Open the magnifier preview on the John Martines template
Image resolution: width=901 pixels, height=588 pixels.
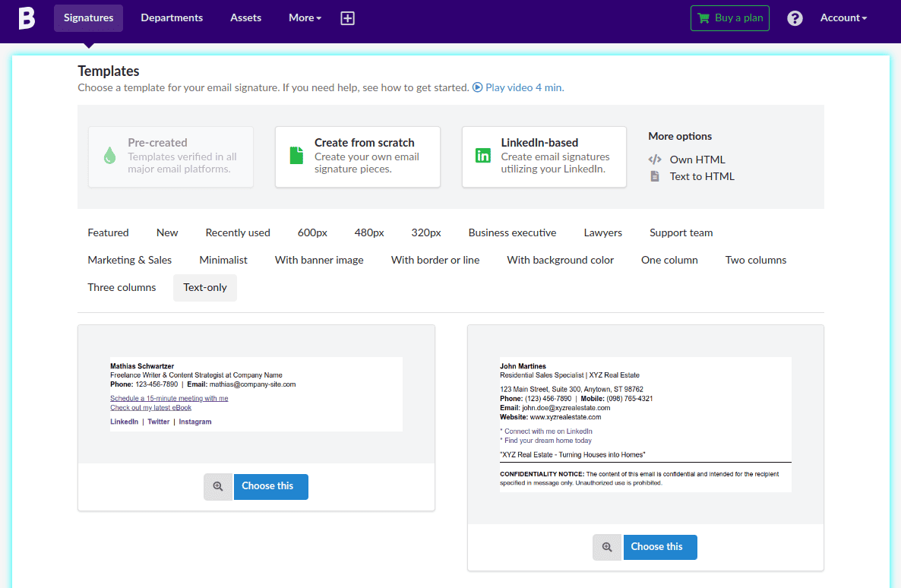pyautogui.click(x=606, y=547)
